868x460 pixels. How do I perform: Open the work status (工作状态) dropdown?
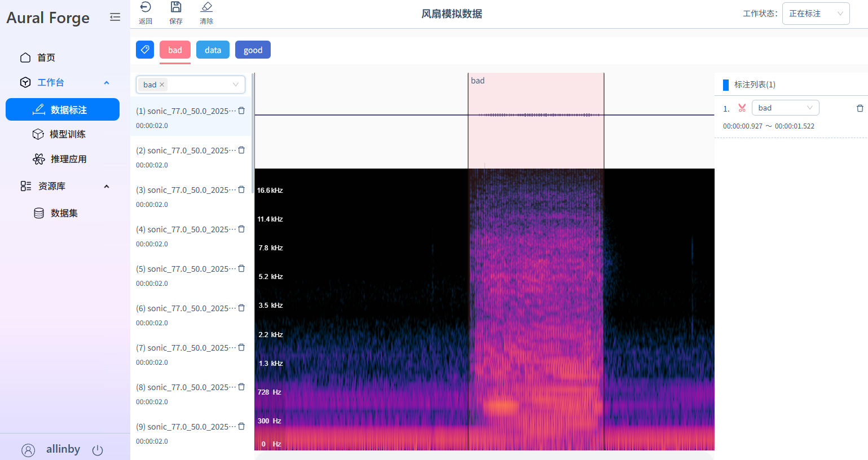click(x=816, y=14)
